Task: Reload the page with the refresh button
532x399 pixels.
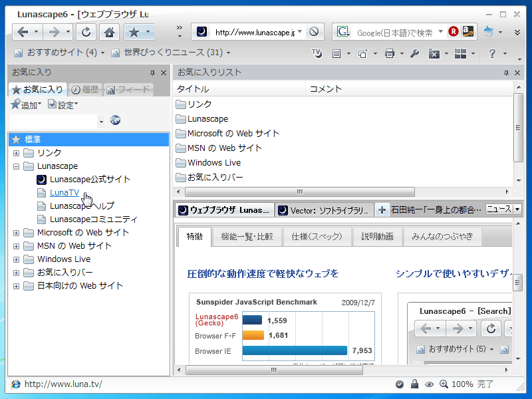Action: pyautogui.click(x=86, y=32)
